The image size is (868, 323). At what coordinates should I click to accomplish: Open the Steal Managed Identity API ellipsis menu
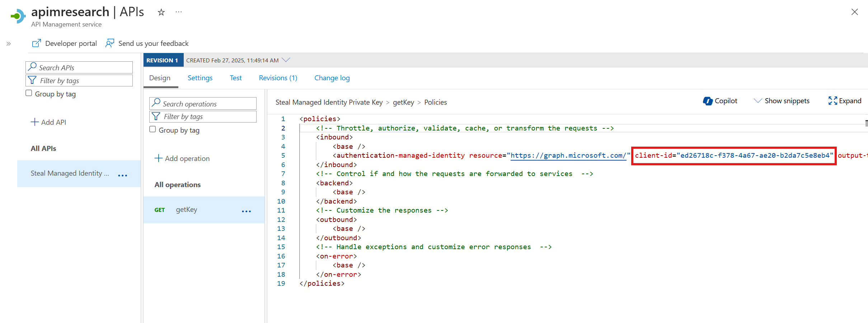click(x=122, y=175)
